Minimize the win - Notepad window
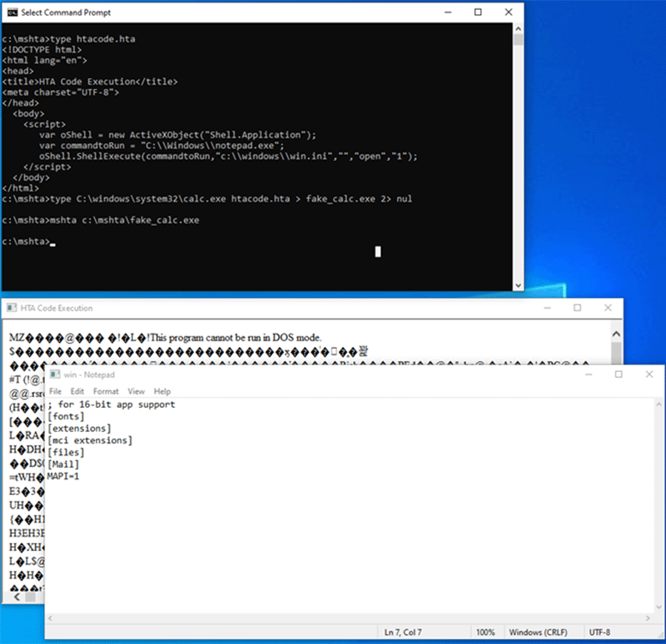 [x=589, y=374]
